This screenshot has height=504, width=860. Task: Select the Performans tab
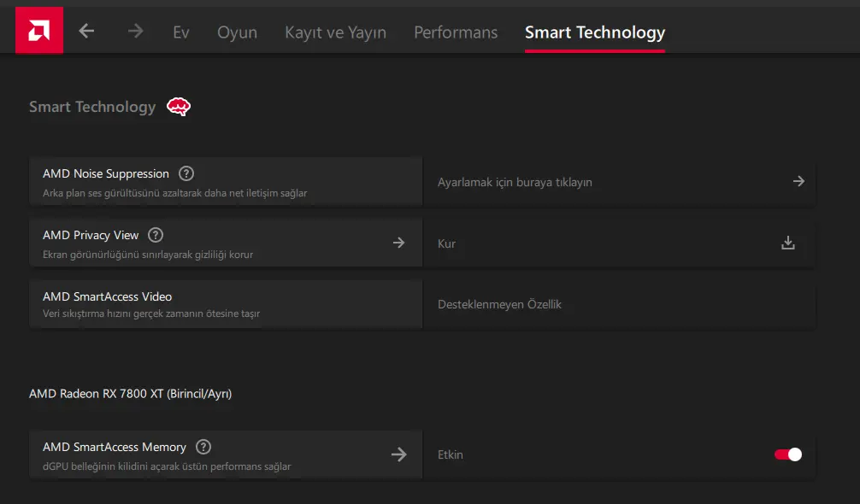(x=456, y=32)
